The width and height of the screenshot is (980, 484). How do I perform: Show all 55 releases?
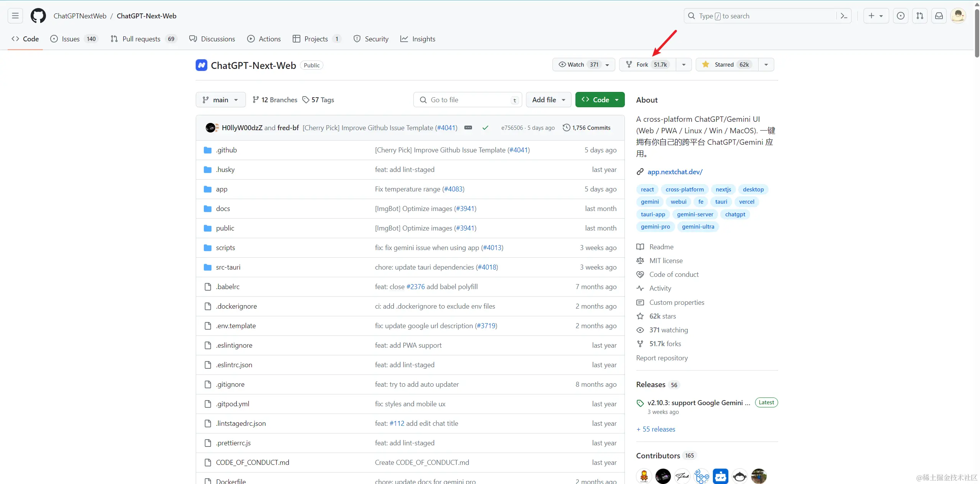click(x=655, y=429)
